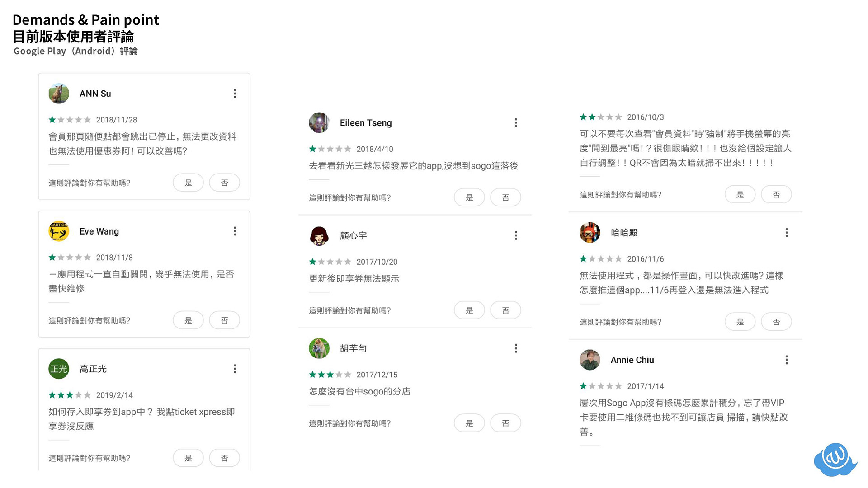Select the reviewer name 顧心宇
The width and height of the screenshot is (868, 488).
pos(354,235)
